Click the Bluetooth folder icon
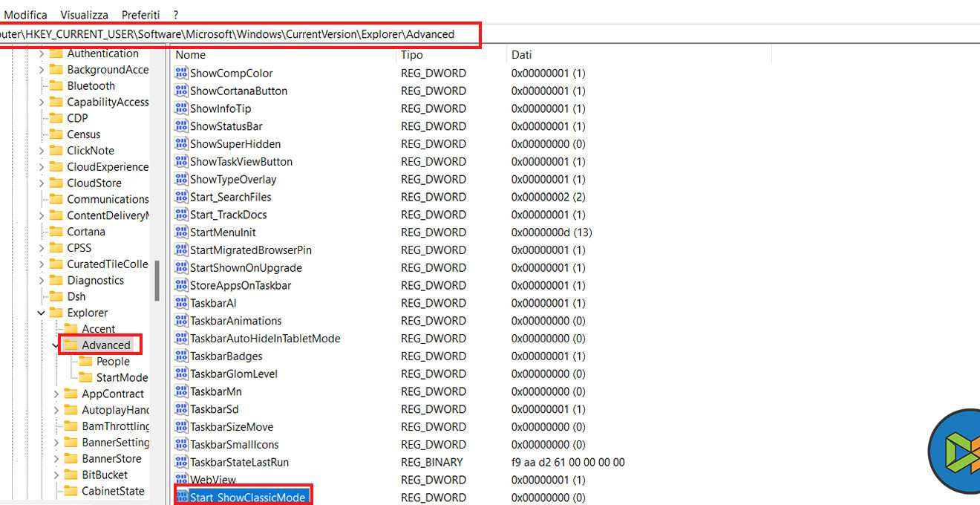Screen dimensions: 980x505 point(56,85)
